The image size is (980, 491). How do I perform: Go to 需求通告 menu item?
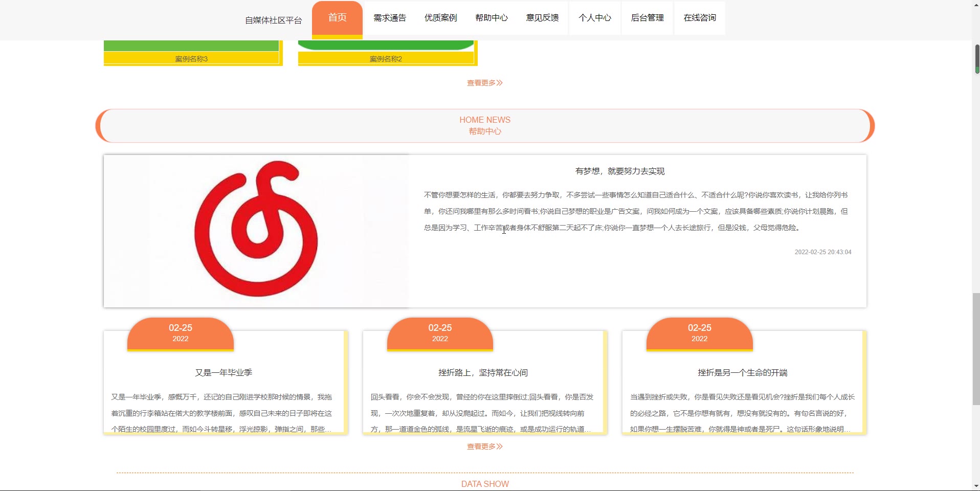[x=389, y=18]
